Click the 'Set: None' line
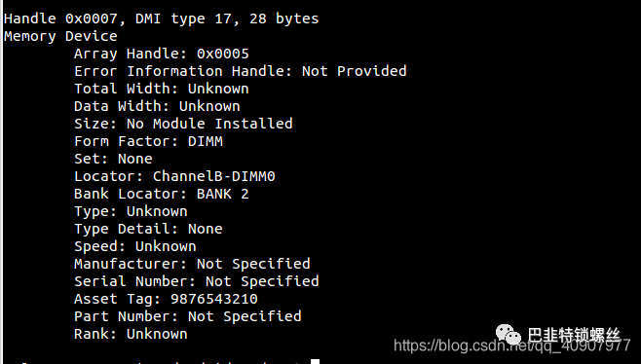 coord(113,159)
